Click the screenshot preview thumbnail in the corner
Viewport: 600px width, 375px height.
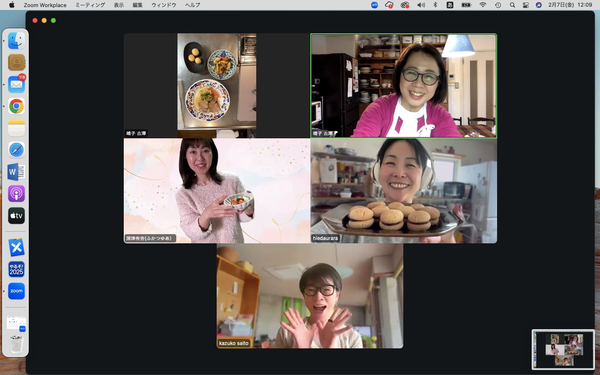563,349
